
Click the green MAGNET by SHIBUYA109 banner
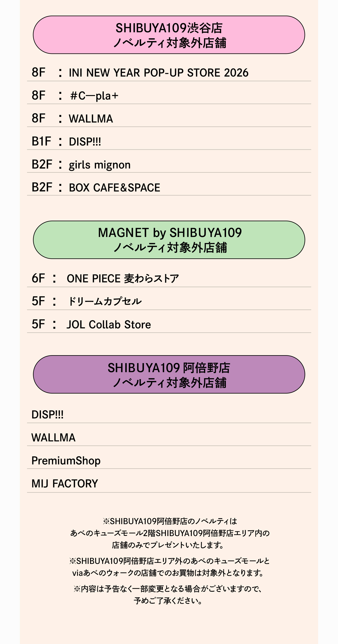[169, 240]
